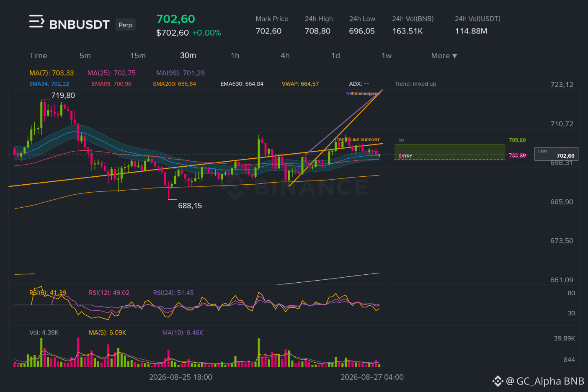This screenshot has height=392, width=588.
Task: Click the 24h Vol(BNB) value 163.51K
Action: point(407,31)
